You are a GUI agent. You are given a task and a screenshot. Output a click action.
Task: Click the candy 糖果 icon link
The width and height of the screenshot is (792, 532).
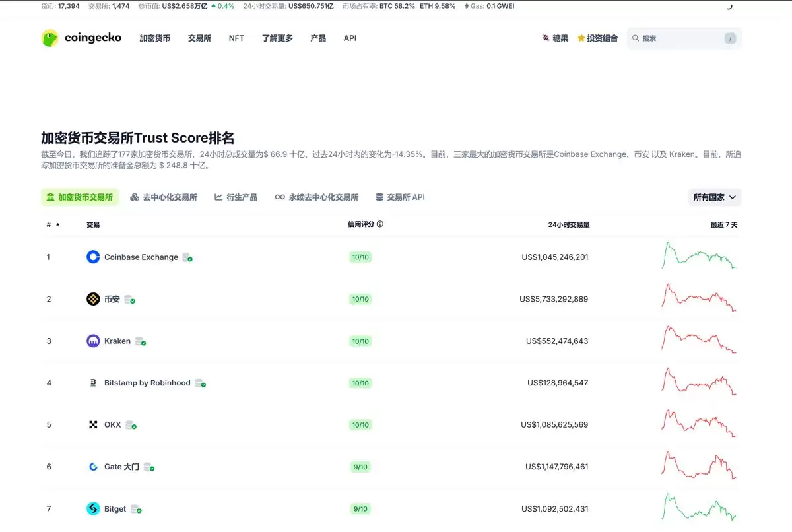555,38
